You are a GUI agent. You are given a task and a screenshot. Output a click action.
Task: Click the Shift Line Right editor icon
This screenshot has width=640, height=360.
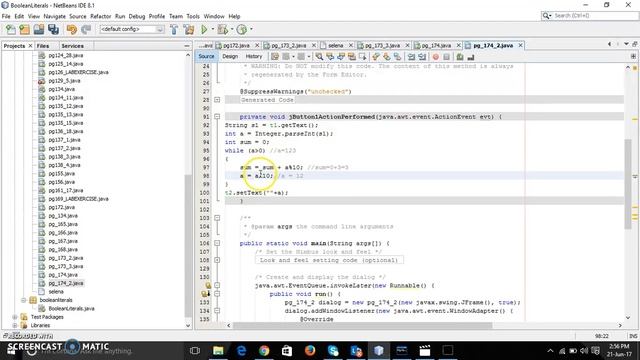coord(422,57)
